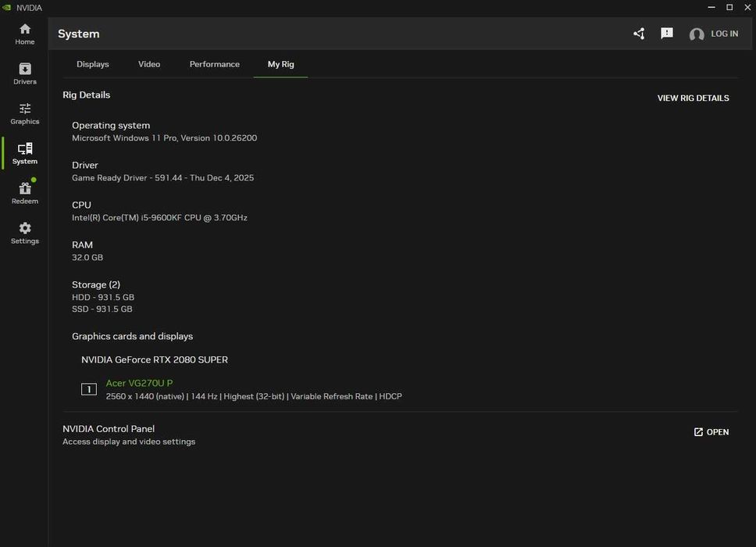The image size is (756, 547).
Task: Click the send feedback icon
Action: [x=667, y=34]
